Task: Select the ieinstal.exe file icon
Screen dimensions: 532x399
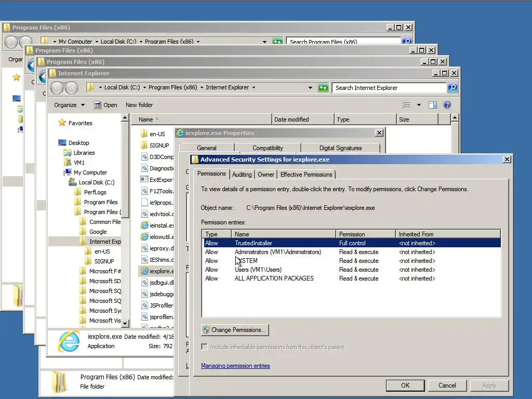Action: [x=144, y=225]
